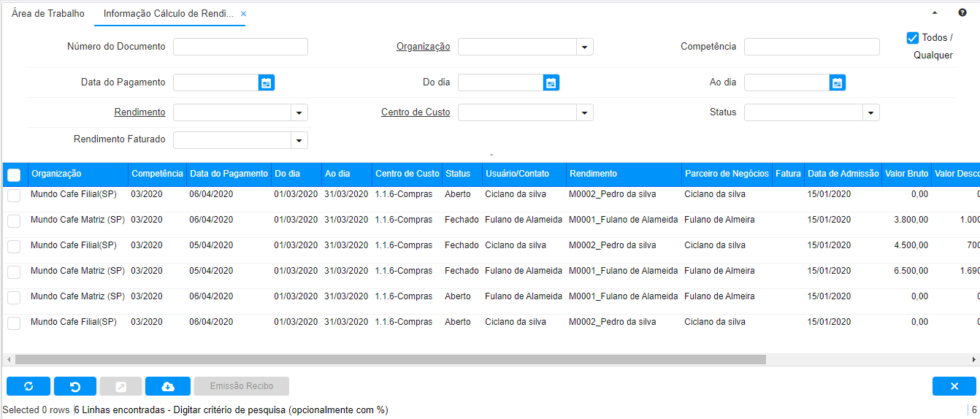This screenshot has width=980, height=419.
Task: Select the Informação Cálculo de Rendi tab
Action: coord(169,14)
